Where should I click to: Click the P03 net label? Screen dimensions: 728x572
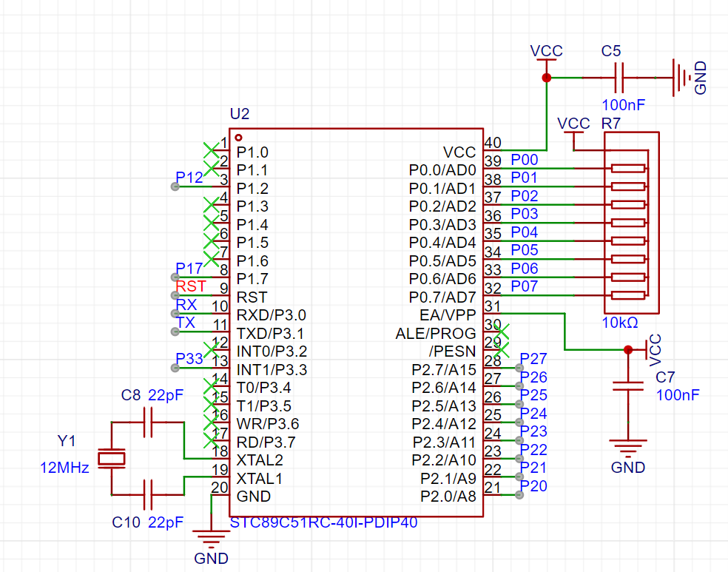pos(525,214)
